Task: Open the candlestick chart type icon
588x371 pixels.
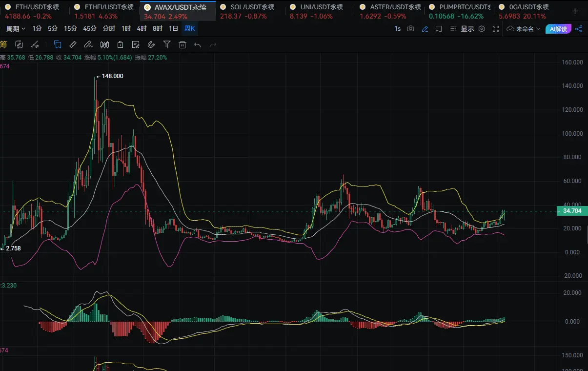Action: (x=104, y=44)
